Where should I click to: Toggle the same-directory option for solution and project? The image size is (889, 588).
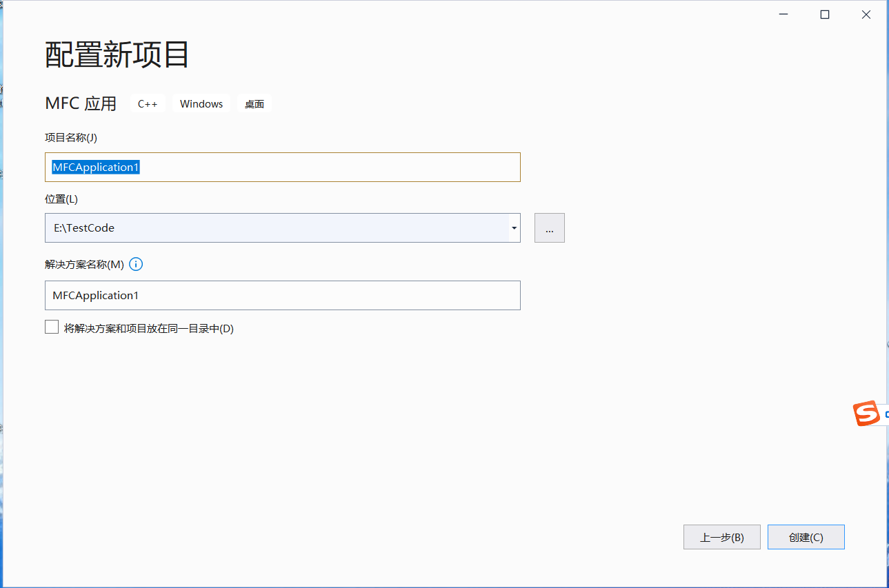[52, 326]
